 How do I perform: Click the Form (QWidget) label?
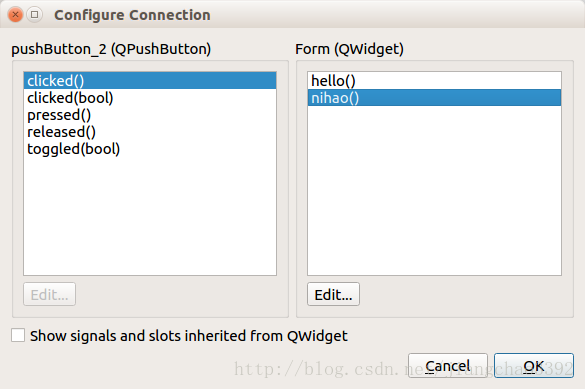pyautogui.click(x=349, y=49)
